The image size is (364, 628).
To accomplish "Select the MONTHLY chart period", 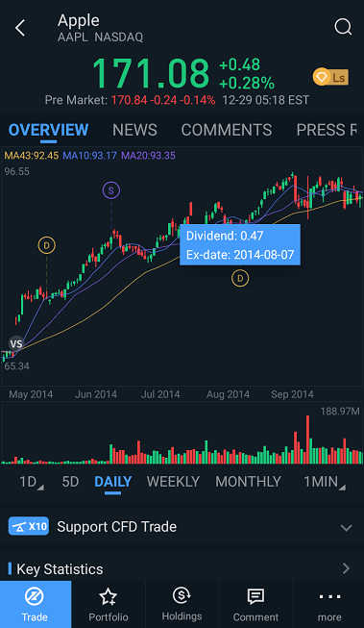I will click(248, 482).
